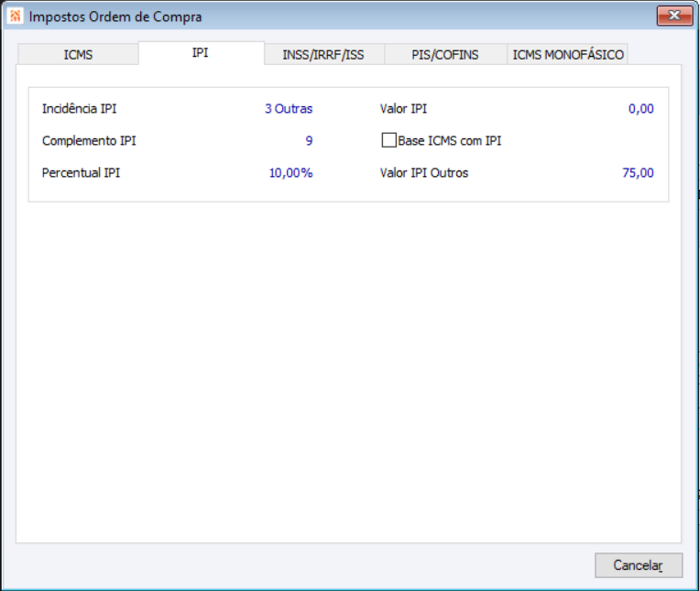Image resolution: width=700 pixels, height=591 pixels.
Task: Click the Percentual IPI value 10,00%
Action: tap(290, 173)
